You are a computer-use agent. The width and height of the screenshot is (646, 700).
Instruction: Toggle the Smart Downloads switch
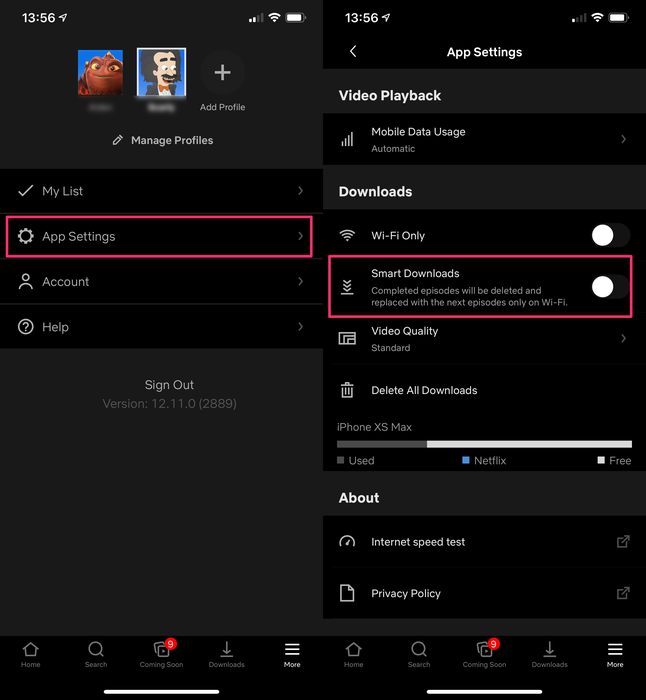click(x=611, y=287)
